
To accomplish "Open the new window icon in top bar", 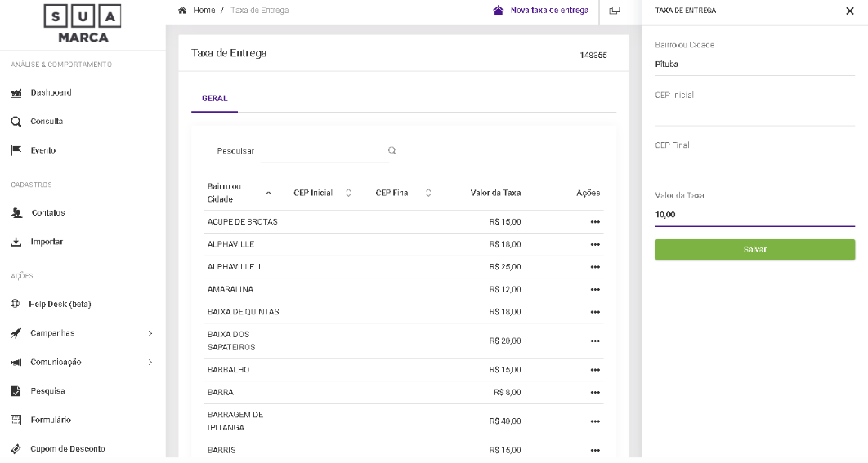I will pyautogui.click(x=615, y=11).
